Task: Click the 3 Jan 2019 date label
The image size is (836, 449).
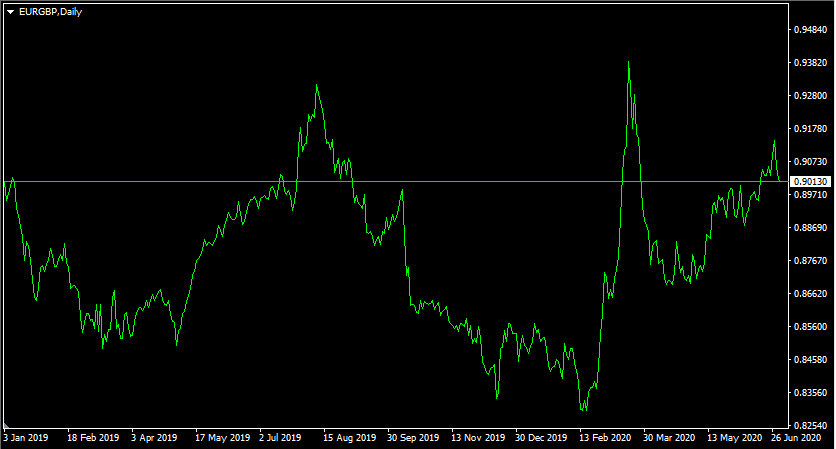Action: [x=26, y=438]
